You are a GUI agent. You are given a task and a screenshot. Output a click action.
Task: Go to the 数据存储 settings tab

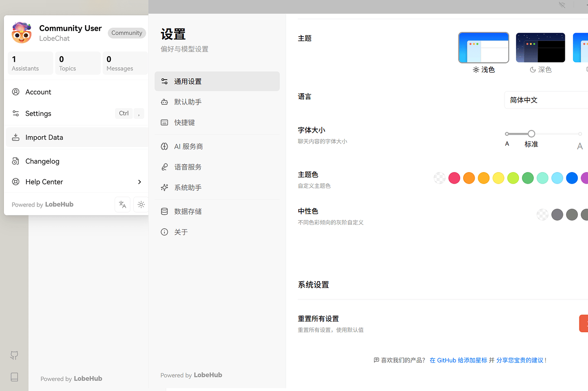click(x=217, y=211)
